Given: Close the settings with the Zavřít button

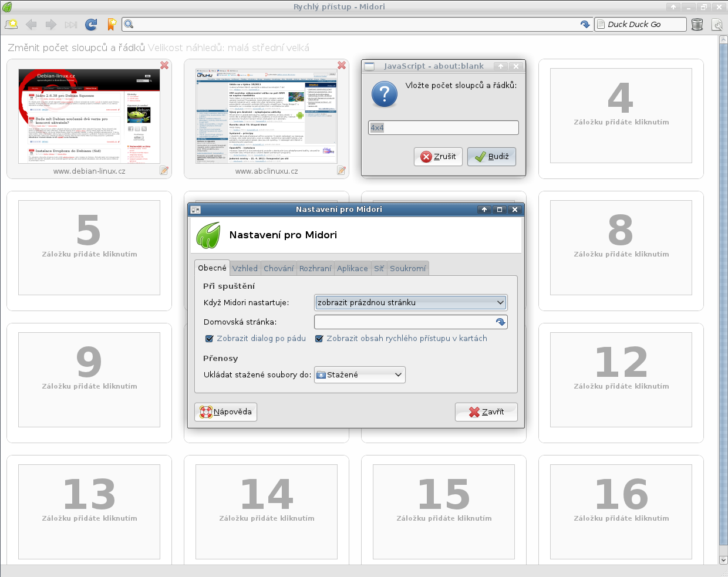Looking at the screenshot, I should tap(486, 412).
